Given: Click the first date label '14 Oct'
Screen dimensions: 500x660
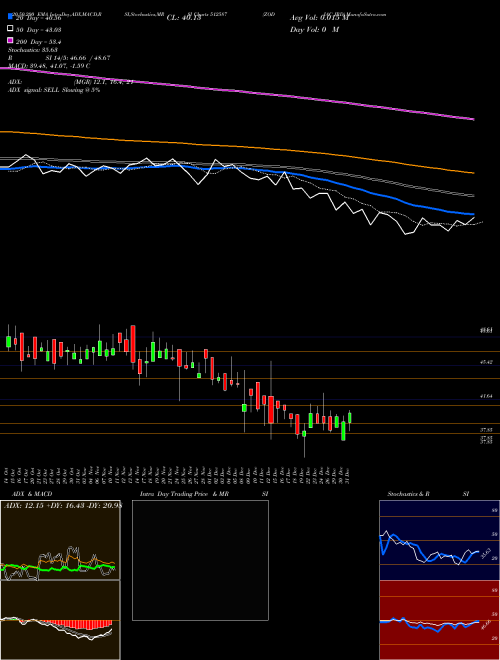Looking at the screenshot, I should click(x=8, y=474).
